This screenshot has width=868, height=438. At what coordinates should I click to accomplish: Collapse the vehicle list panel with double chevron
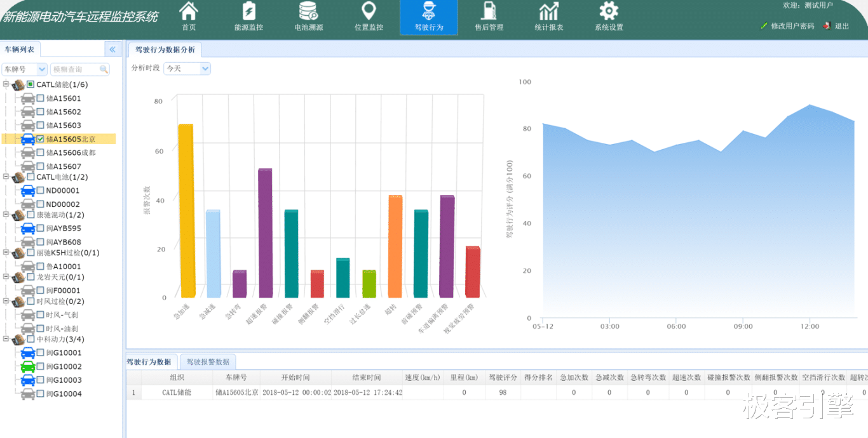click(112, 49)
